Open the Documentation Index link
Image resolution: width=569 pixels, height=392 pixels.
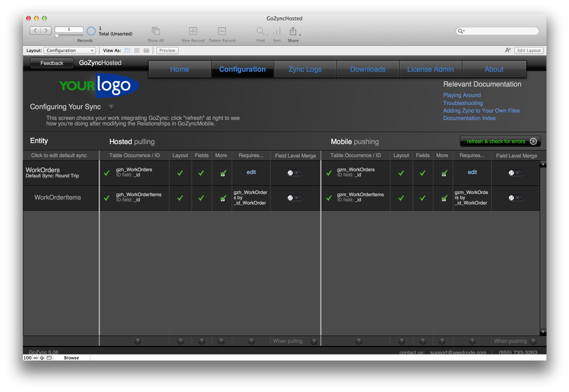[x=469, y=118]
